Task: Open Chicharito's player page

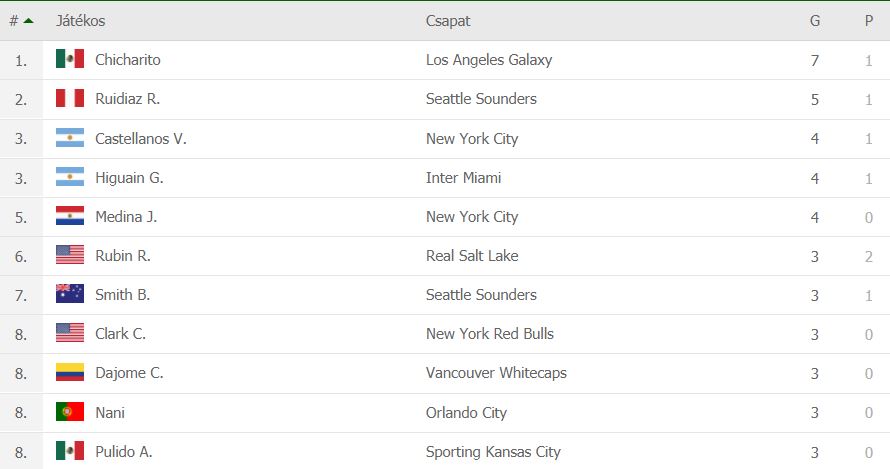Action: (x=128, y=60)
